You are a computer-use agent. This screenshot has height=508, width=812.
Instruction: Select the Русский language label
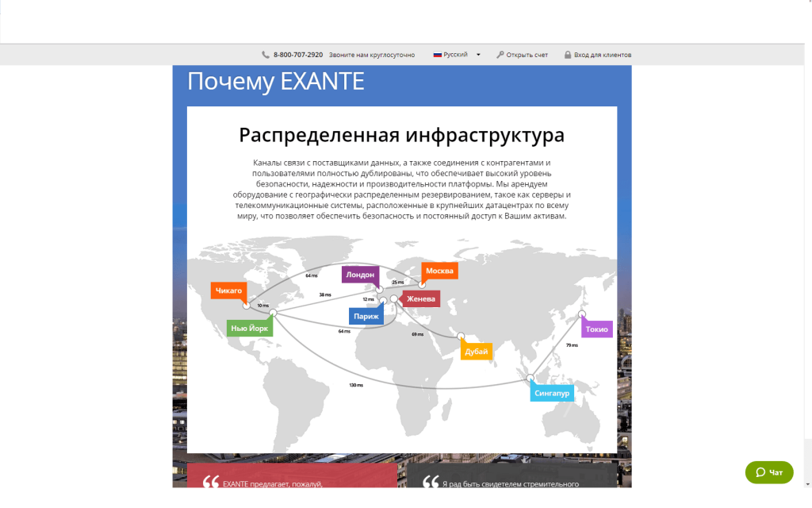point(455,55)
